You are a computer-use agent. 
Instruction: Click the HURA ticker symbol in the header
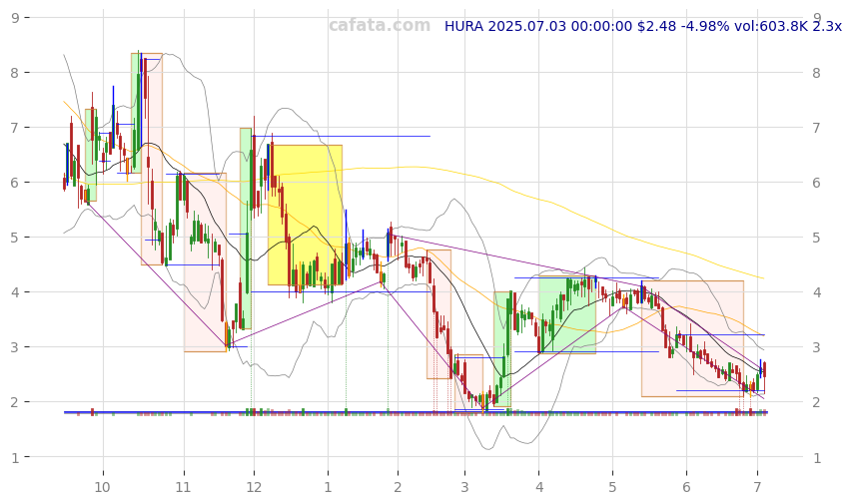tap(463, 26)
